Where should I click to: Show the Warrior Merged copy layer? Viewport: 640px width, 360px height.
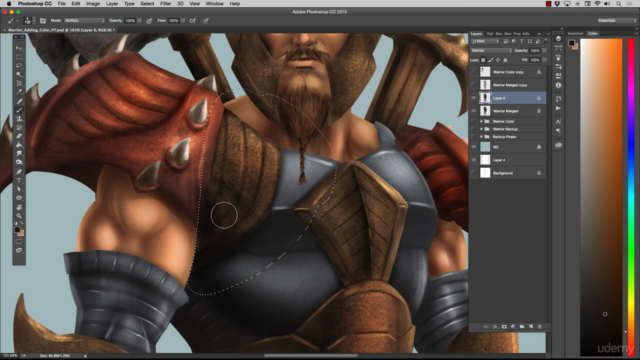tap(473, 85)
